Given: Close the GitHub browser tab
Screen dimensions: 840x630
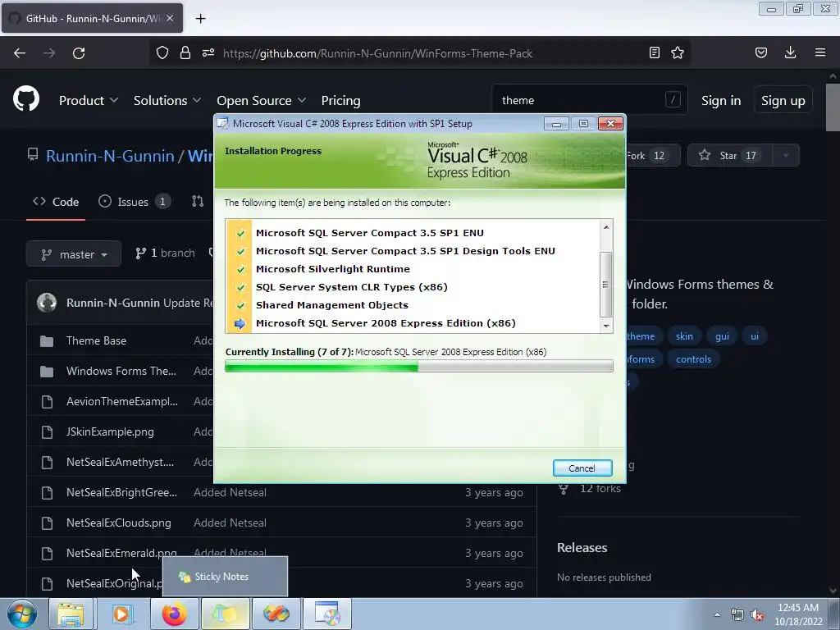Looking at the screenshot, I should click(170, 18).
